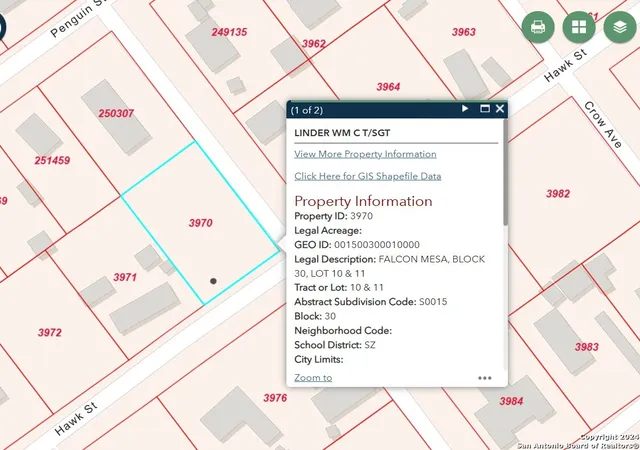
Task: Open the basemap gallery grid icon
Action: pos(579,27)
